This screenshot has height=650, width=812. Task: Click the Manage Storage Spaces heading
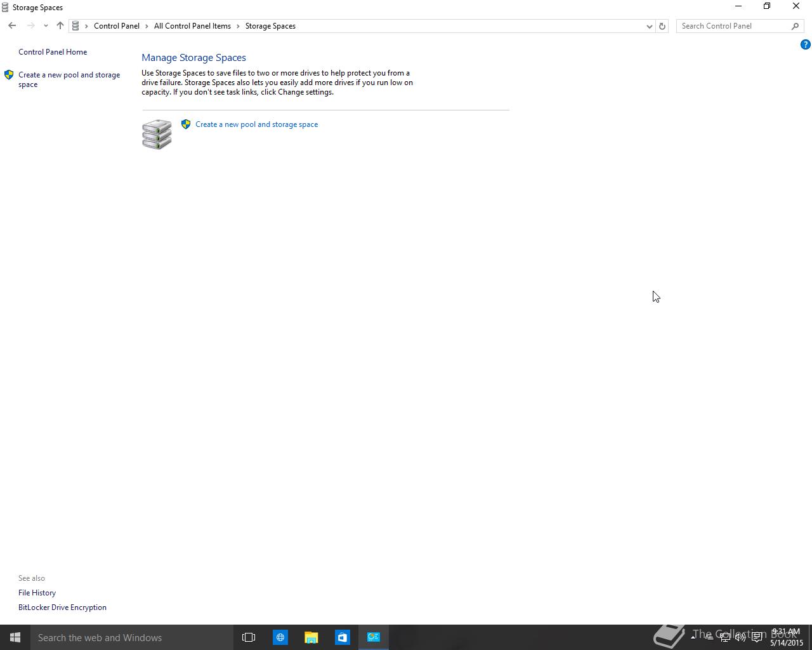193,58
